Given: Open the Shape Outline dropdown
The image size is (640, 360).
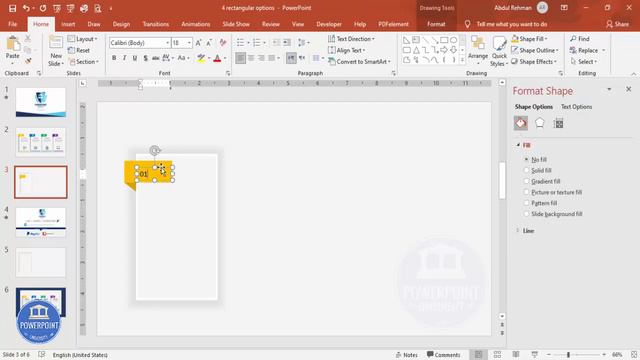Looking at the screenshot, I should pyautogui.click(x=535, y=50).
